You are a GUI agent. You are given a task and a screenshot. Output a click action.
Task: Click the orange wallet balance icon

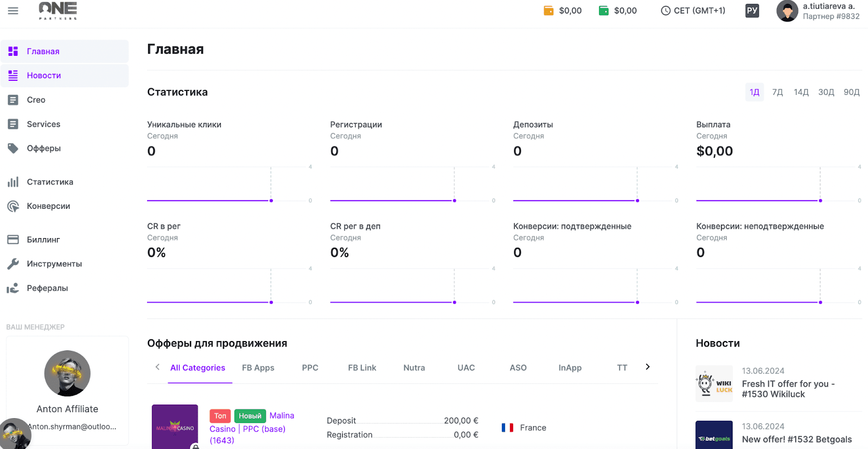[548, 11]
